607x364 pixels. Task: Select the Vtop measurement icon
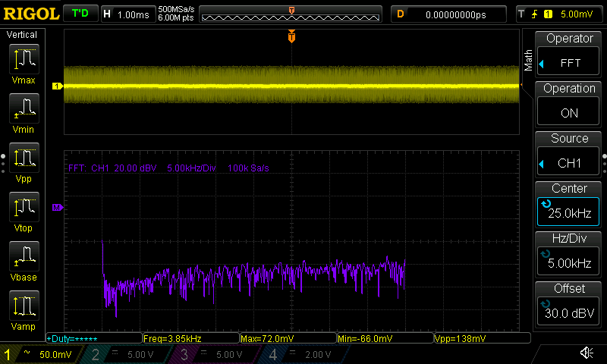click(x=24, y=207)
